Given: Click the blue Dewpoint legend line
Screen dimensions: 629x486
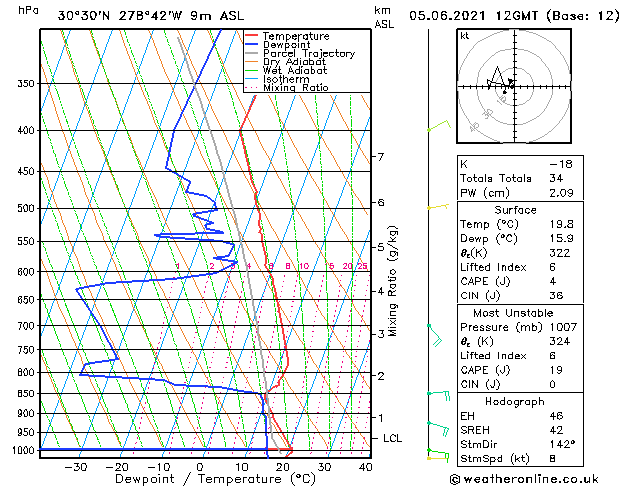Looking at the screenshot, I should click(252, 44).
